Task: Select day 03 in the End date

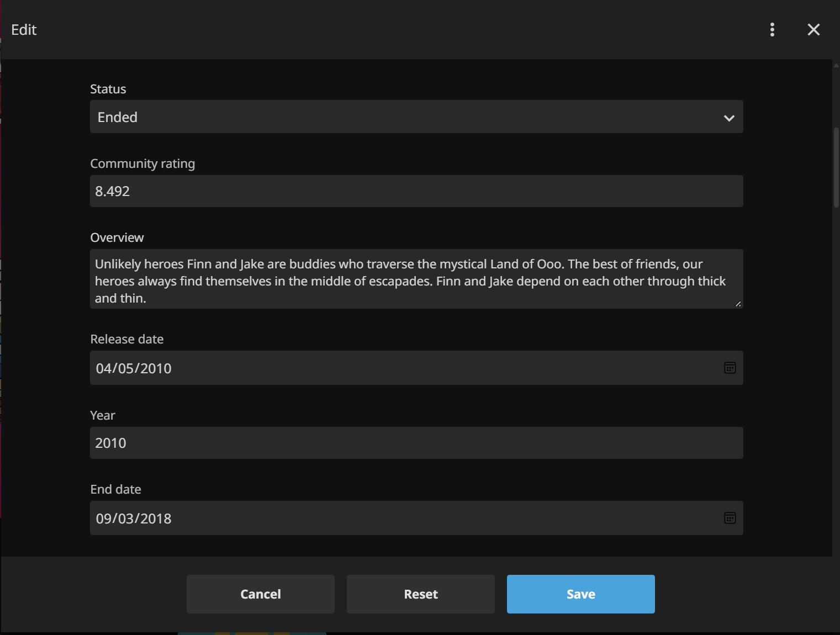Action: pos(126,519)
